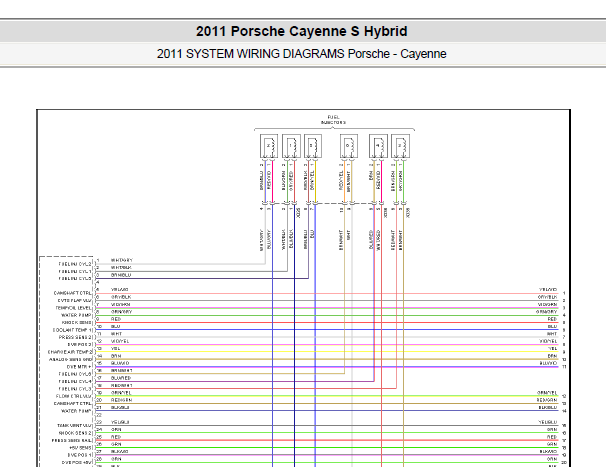
Task: Click the COOLANT TEMP 1 pin label
Action: [x=73, y=330]
